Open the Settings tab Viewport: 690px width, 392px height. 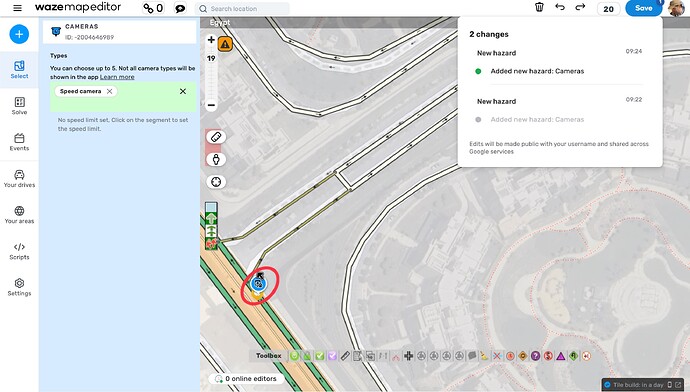(x=19, y=287)
